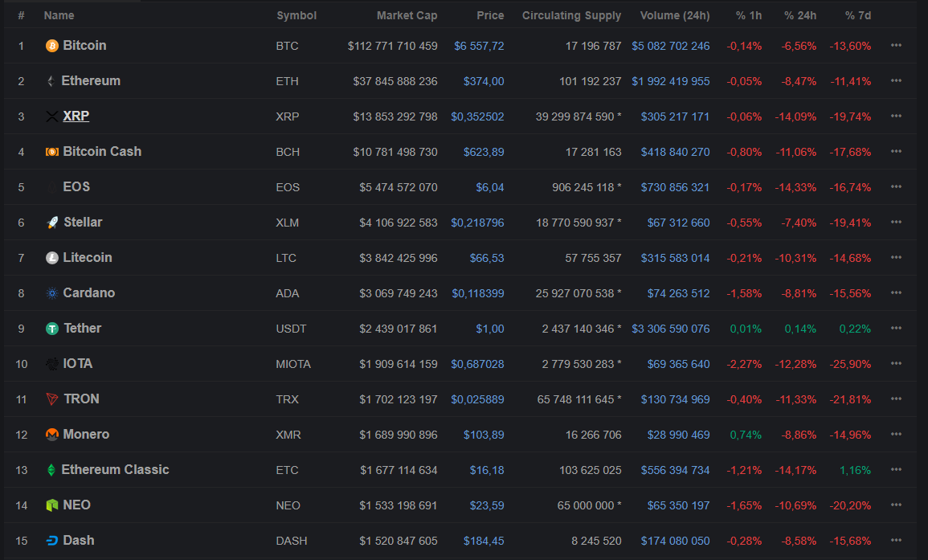Click the Dash logo icon

coord(52,541)
